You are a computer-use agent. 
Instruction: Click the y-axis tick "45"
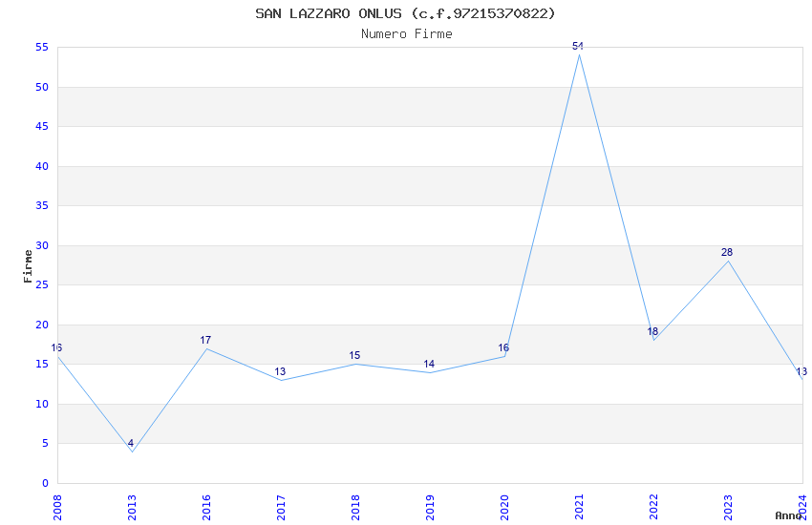click(42, 127)
